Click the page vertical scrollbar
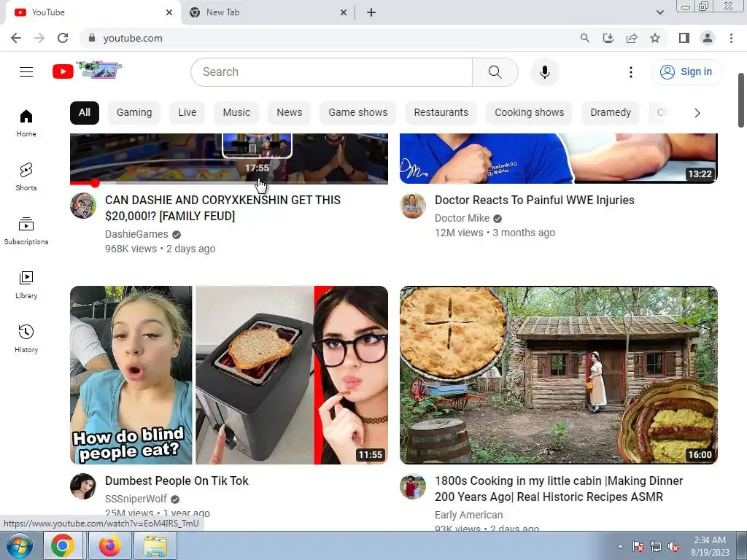The width and height of the screenshot is (747, 560). point(741,101)
